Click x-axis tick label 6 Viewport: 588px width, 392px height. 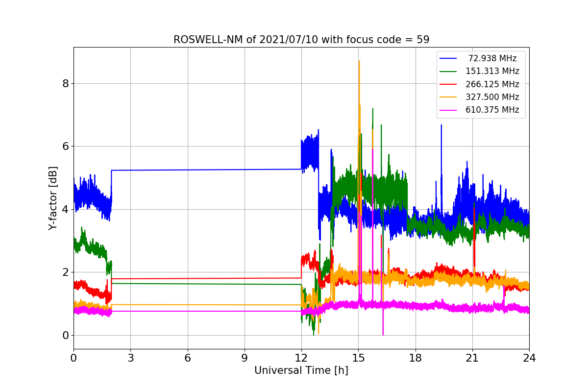pyautogui.click(x=188, y=358)
